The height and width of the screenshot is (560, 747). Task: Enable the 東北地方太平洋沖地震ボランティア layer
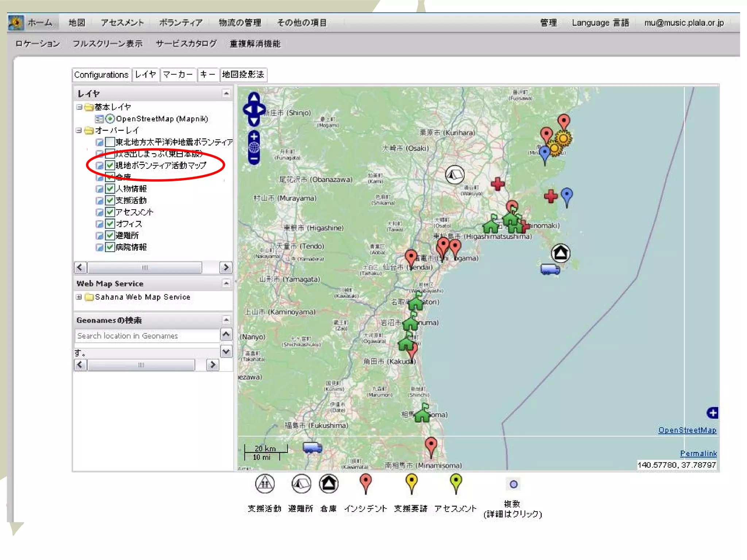point(110,142)
